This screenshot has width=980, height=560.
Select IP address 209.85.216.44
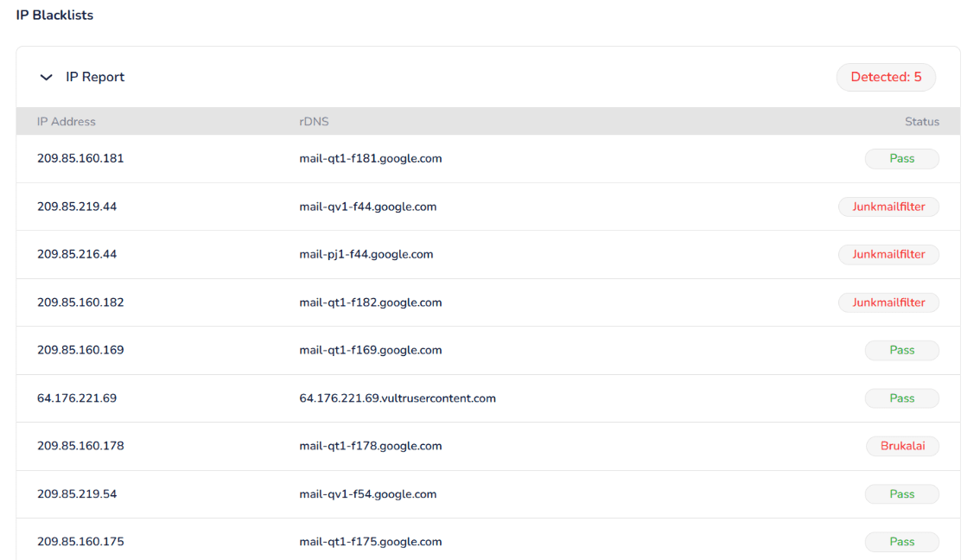coord(77,254)
